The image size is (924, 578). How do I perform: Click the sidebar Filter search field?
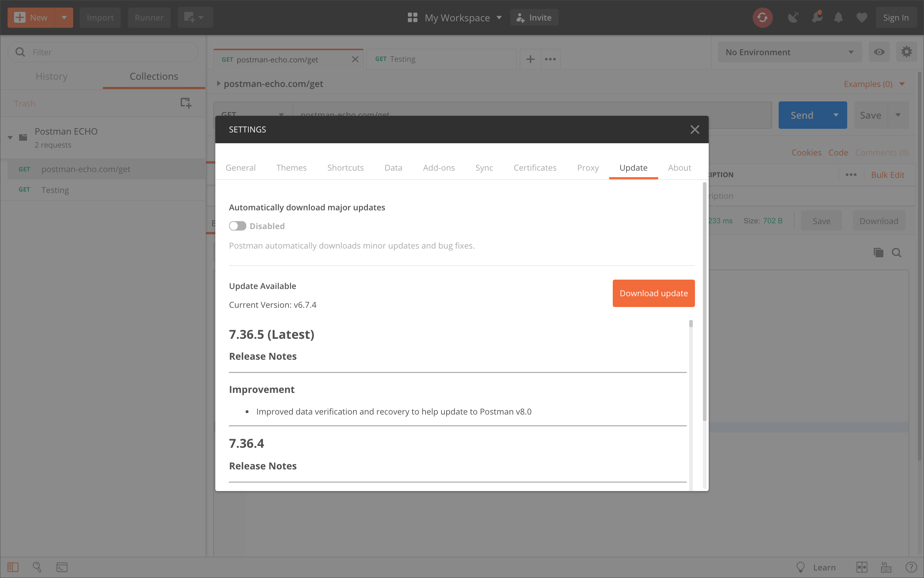point(103,52)
